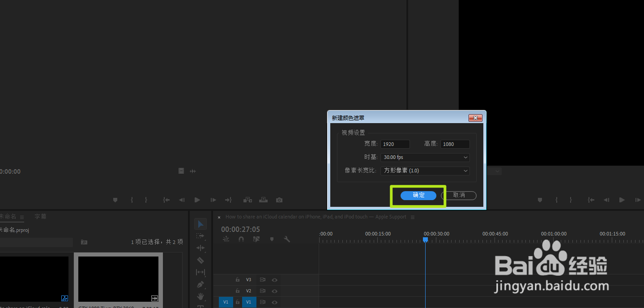Viewport: 644px width, 308px height.
Task: Step back one frame in Program monitor
Action: (607, 200)
